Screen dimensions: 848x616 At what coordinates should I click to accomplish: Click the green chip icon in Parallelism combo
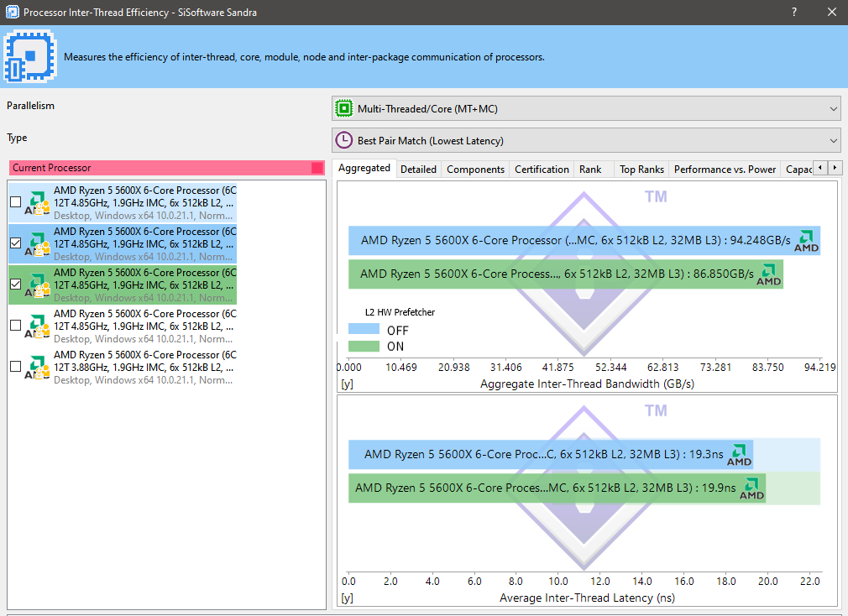(344, 108)
